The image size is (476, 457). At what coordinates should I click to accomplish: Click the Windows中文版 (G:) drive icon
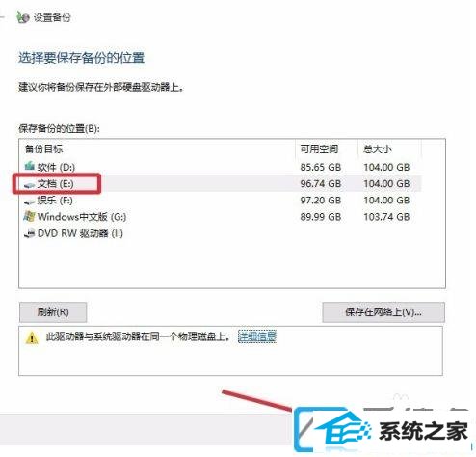click(x=29, y=216)
